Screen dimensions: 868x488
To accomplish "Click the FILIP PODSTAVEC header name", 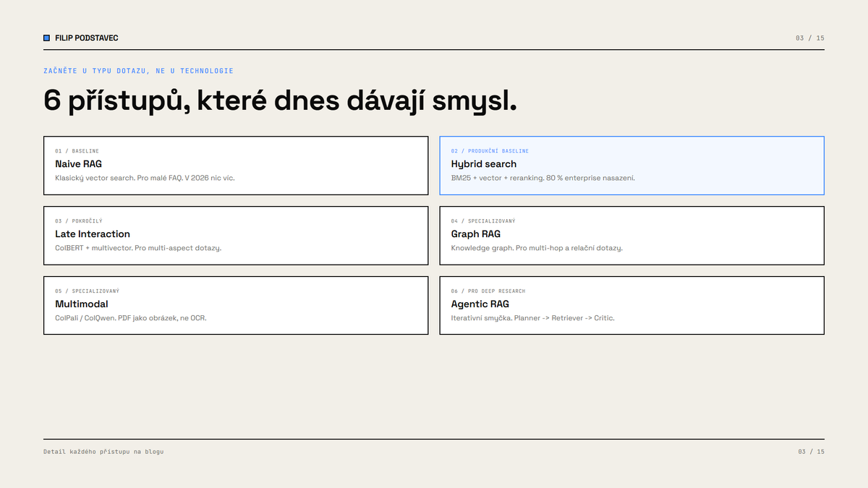I will [87, 38].
